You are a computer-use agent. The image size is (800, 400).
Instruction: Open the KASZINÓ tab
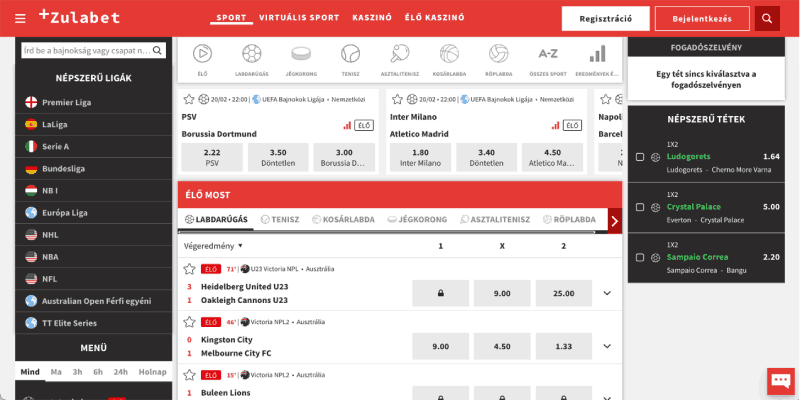(x=372, y=18)
